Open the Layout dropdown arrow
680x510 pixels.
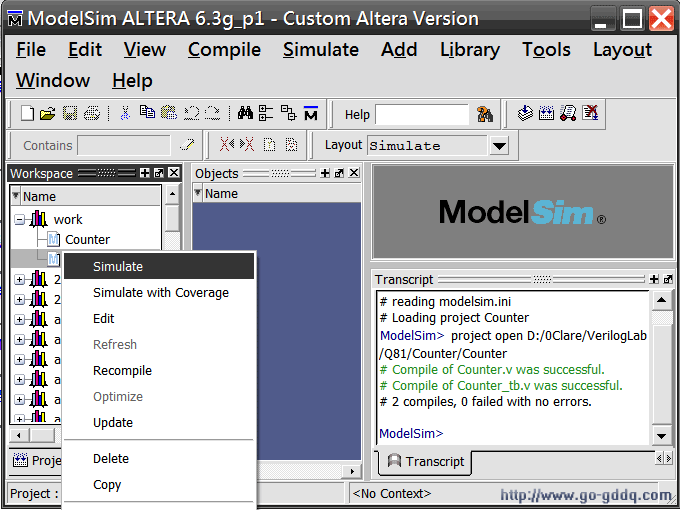(499, 146)
